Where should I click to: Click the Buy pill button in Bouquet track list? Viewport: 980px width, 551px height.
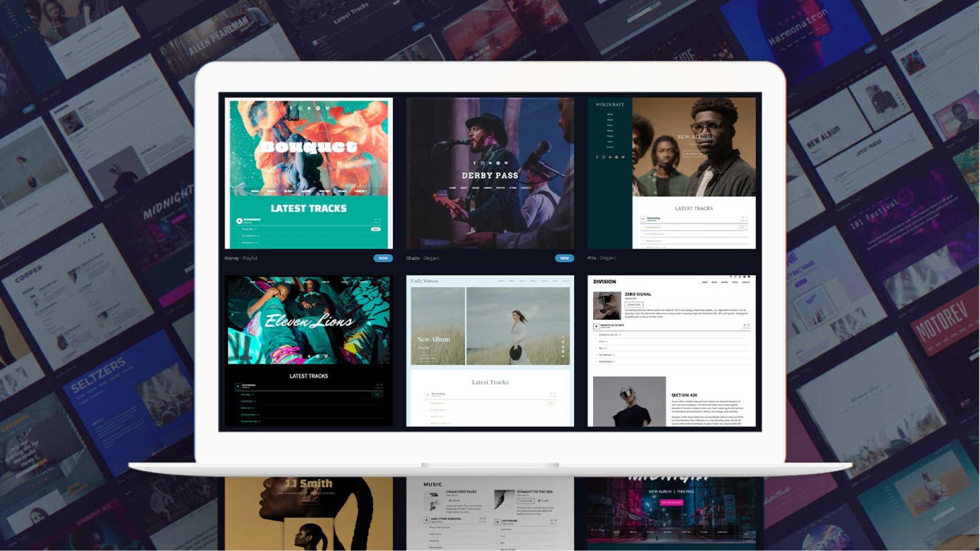[x=376, y=229]
